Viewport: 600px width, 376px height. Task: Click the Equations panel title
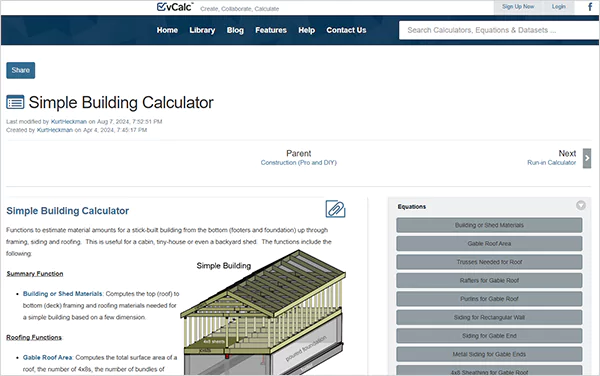[x=412, y=207]
